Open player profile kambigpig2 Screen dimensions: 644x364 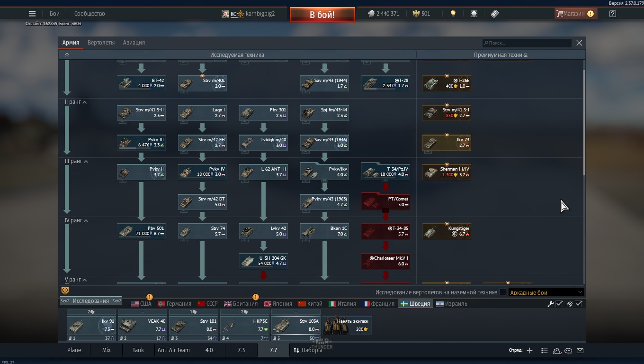[248, 14]
